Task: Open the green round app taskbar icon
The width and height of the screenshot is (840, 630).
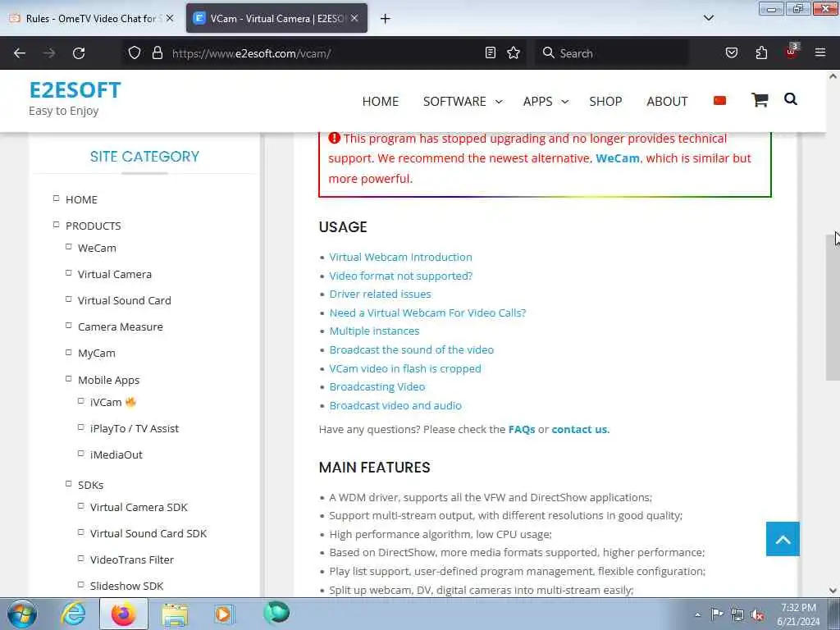Action: [x=276, y=613]
